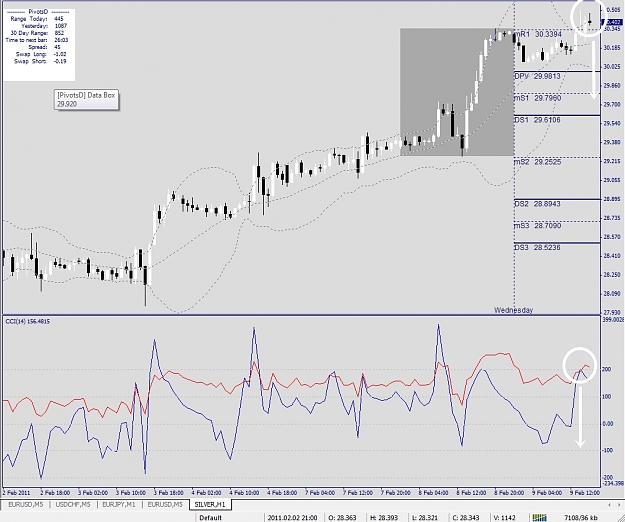Click the 'Default' profile in the status bar
The image size is (625, 522).
click(210, 518)
